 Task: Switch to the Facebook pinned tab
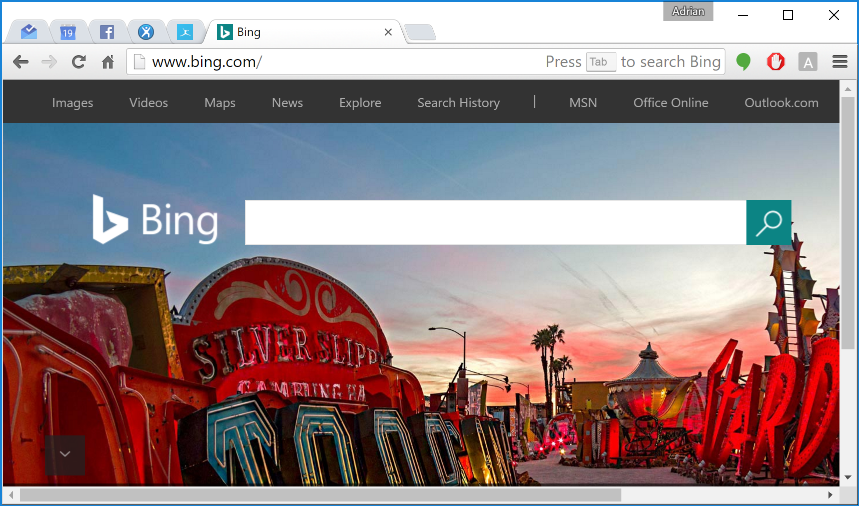(107, 32)
